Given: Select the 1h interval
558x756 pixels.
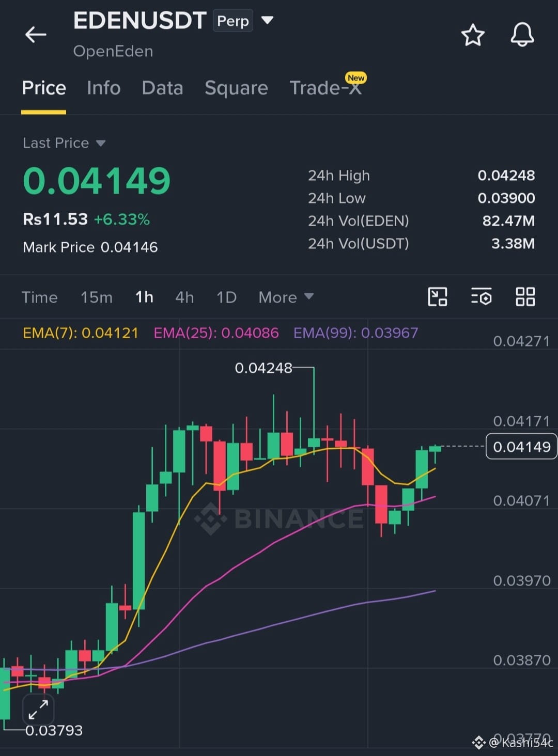Looking at the screenshot, I should (x=144, y=297).
